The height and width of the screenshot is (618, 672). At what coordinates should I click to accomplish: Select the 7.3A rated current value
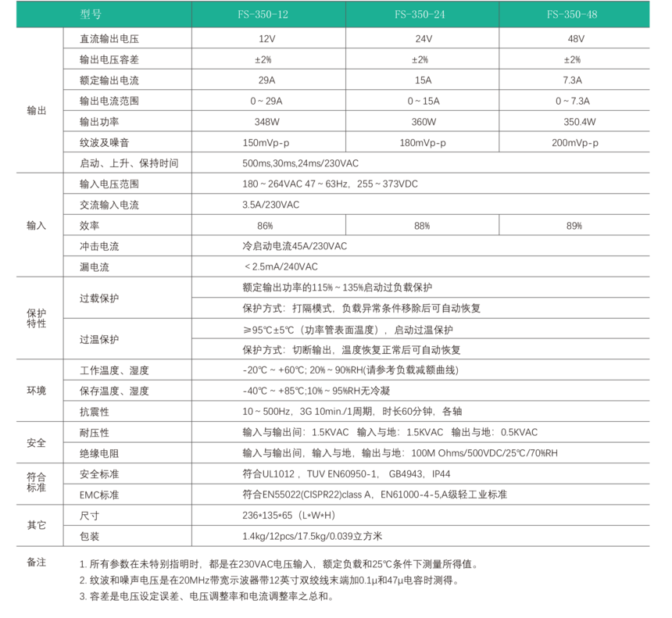click(572, 80)
